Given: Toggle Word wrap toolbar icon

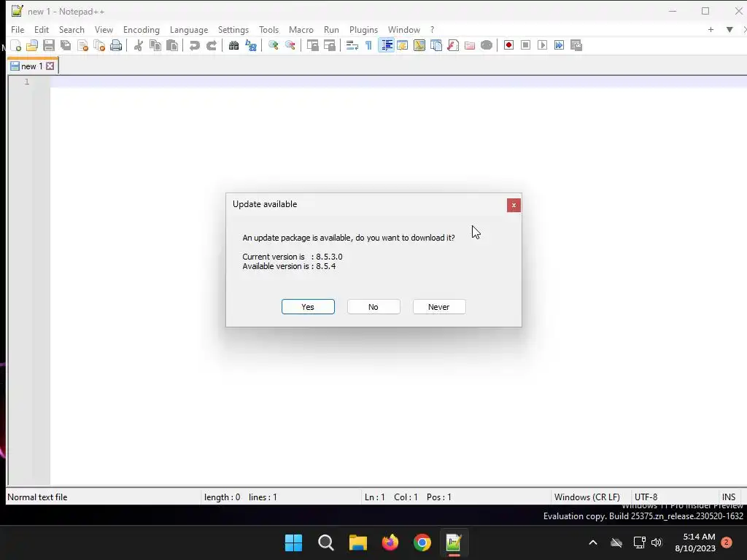Looking at the screenshot, I should (352, 45).
